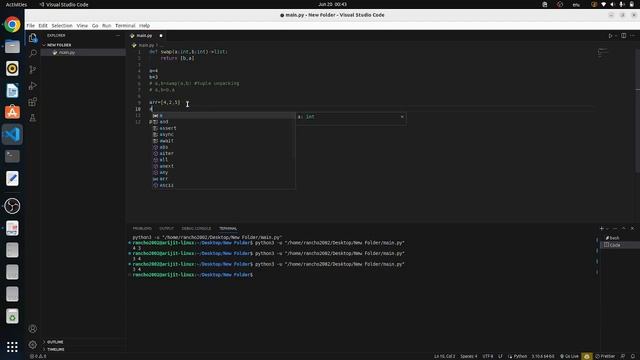Open the Search view in activity bar

point(33,53)
